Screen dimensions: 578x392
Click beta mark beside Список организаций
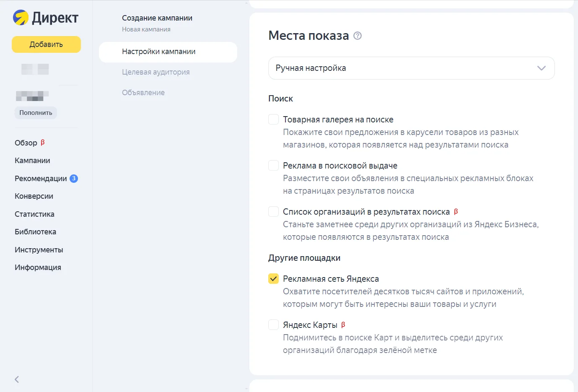tap(456, 211)
